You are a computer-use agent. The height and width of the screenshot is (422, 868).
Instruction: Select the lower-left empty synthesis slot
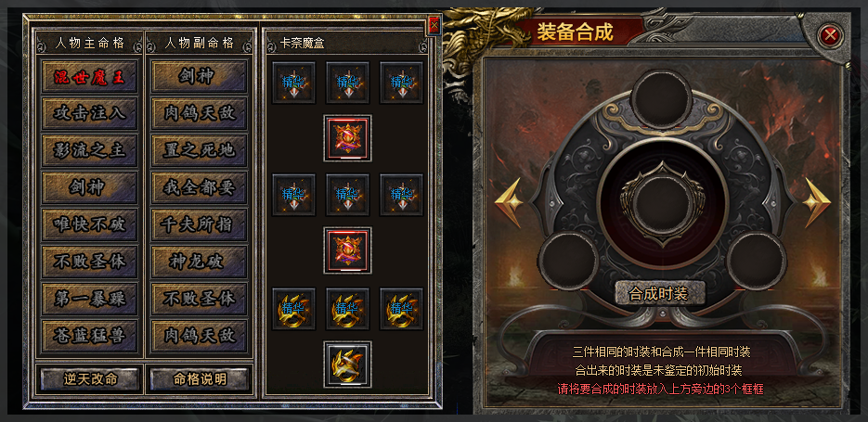coord(568,260)
